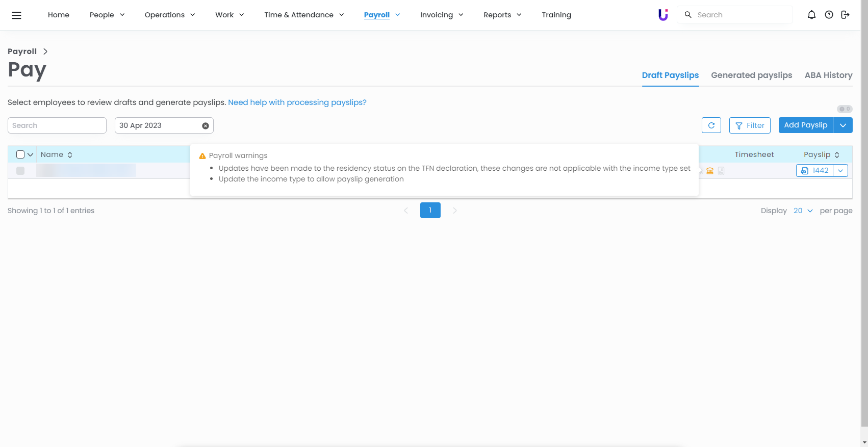
Task: Open the Time & Attendance menu
Action: coord(304,15)
